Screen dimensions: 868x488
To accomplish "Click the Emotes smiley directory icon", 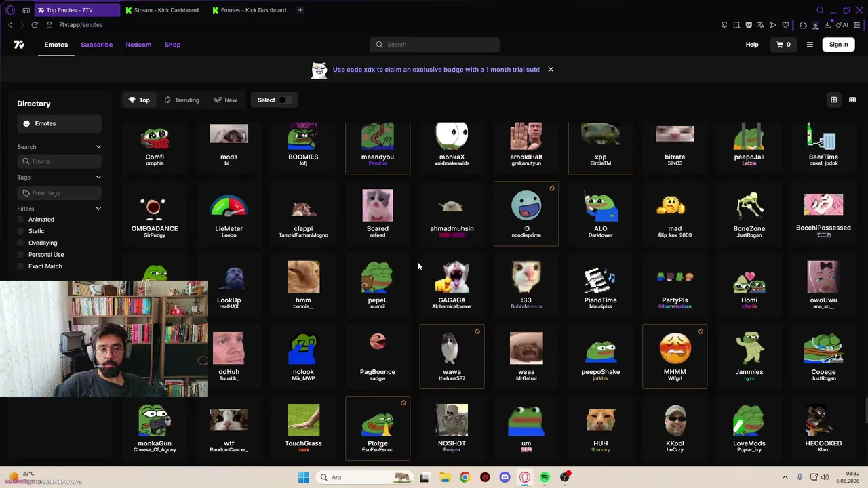I will tap(26, 123).
